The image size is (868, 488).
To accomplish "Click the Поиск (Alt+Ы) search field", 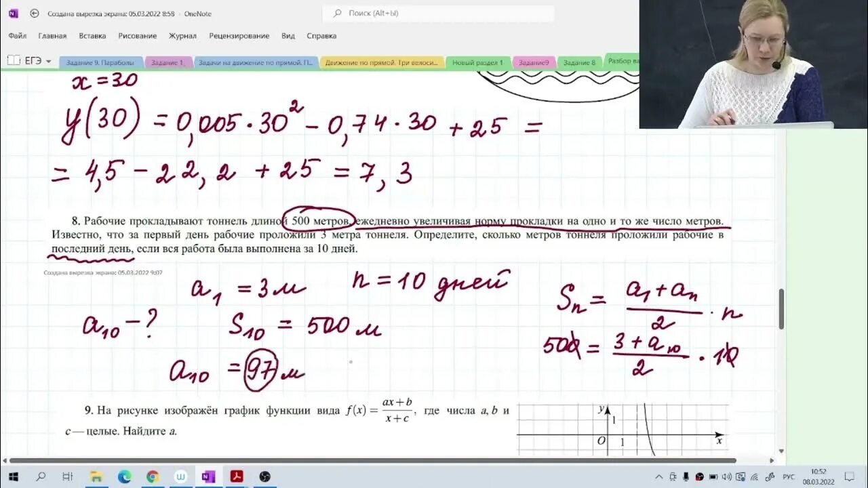I will click(x=439, y=13).
